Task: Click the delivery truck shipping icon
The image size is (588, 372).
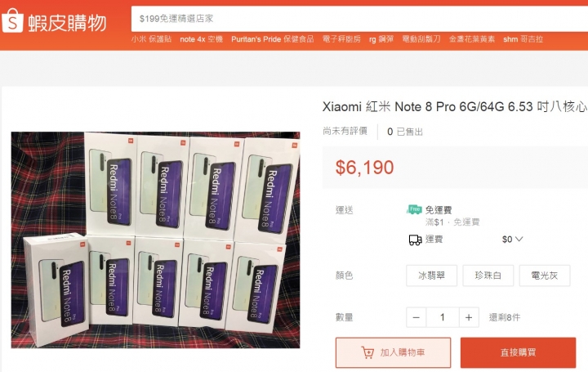Action: 415,240
